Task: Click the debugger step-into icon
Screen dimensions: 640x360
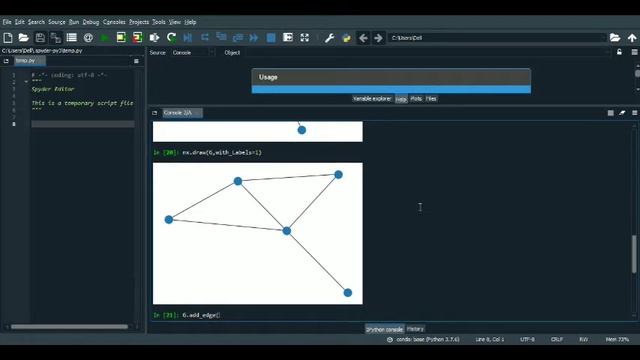Action: tap(221, 38)
